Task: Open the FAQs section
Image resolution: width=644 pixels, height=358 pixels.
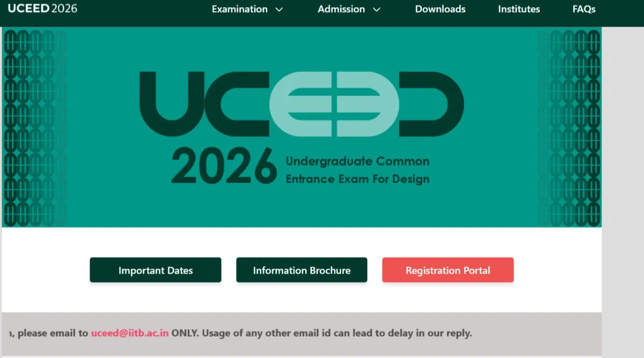Action: tap(583, 9)
